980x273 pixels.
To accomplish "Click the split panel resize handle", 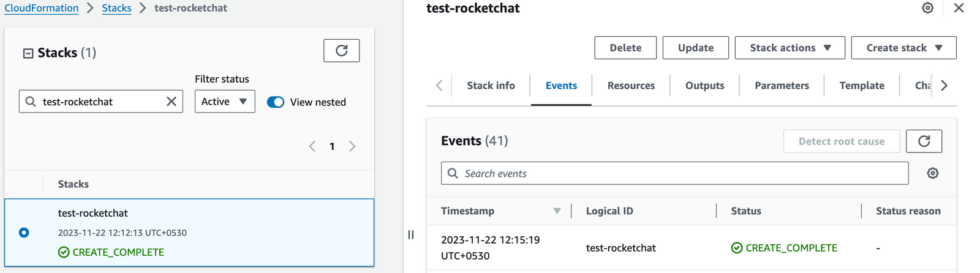I will [410, 234].
